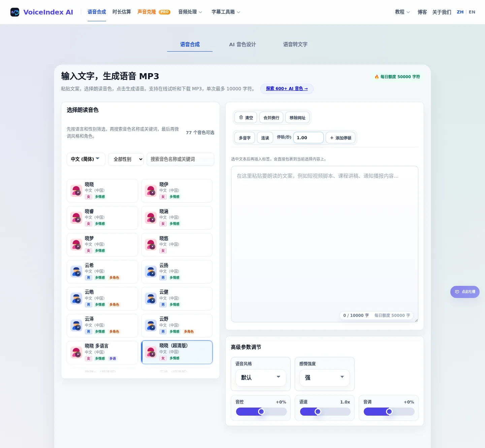The width and height of the screenshot is (485, 448).
Task: Focus the 搜索音色名称或关键词 search field
Action: tap(180, 159)
